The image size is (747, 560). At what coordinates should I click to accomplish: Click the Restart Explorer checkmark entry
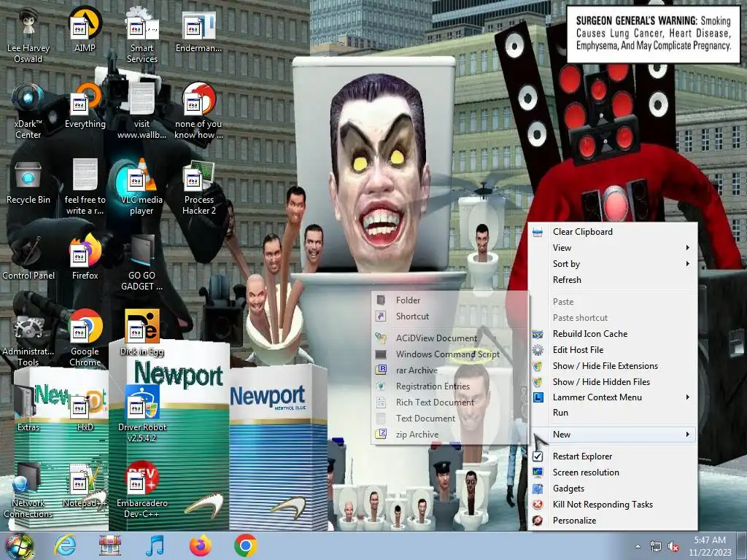[612, 456]
